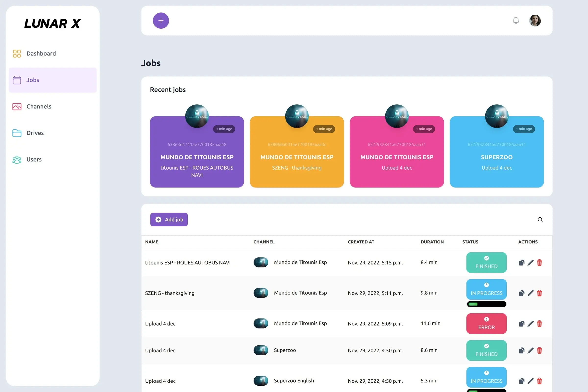Screen dimensions: 588x392
Task: Click the LUNAR X logo
Action: coord(52,24)
